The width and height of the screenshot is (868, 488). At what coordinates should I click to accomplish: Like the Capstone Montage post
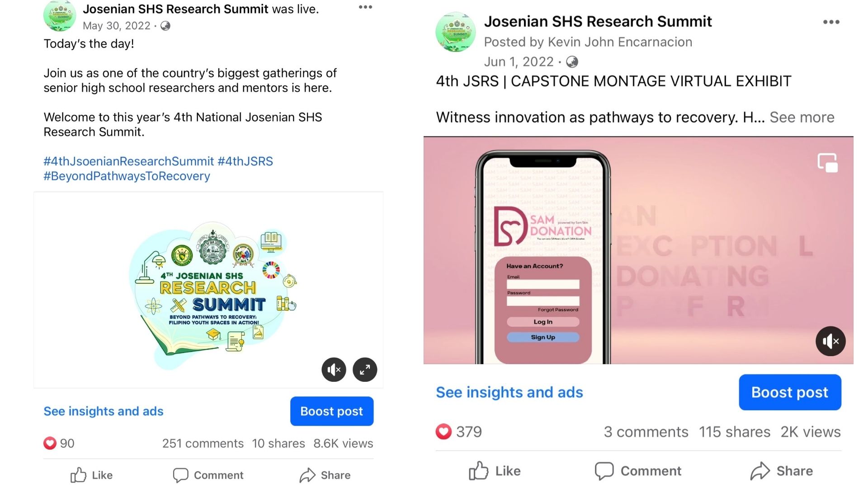[495, 471]
